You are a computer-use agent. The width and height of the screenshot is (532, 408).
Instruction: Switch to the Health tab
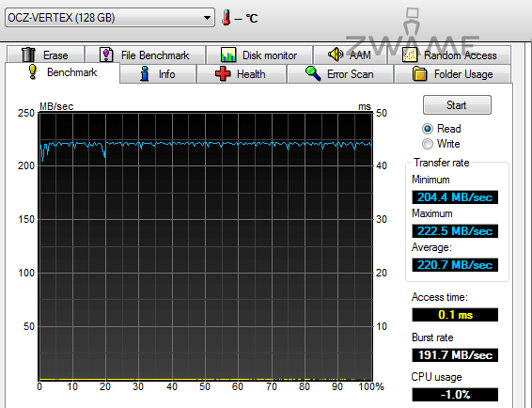click(242, 73)
